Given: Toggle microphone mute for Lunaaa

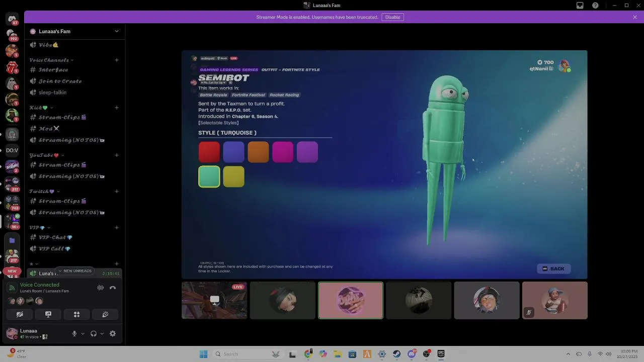Looking at the screenshot, I should (x=74, y=333).
